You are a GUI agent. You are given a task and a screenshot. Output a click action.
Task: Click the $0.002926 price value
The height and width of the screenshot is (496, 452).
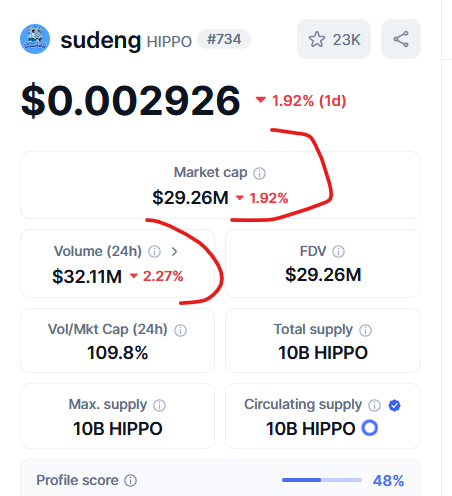(131, 100)
